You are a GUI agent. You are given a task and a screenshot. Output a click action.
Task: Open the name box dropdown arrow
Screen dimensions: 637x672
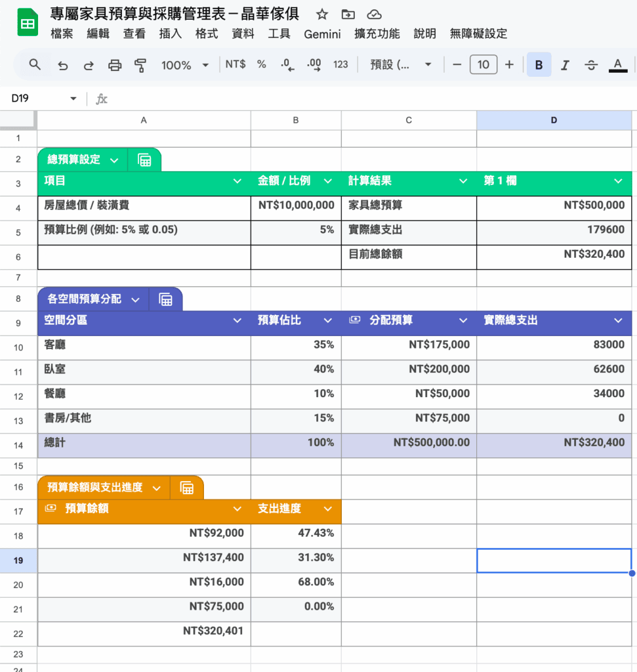click(73, 98)
